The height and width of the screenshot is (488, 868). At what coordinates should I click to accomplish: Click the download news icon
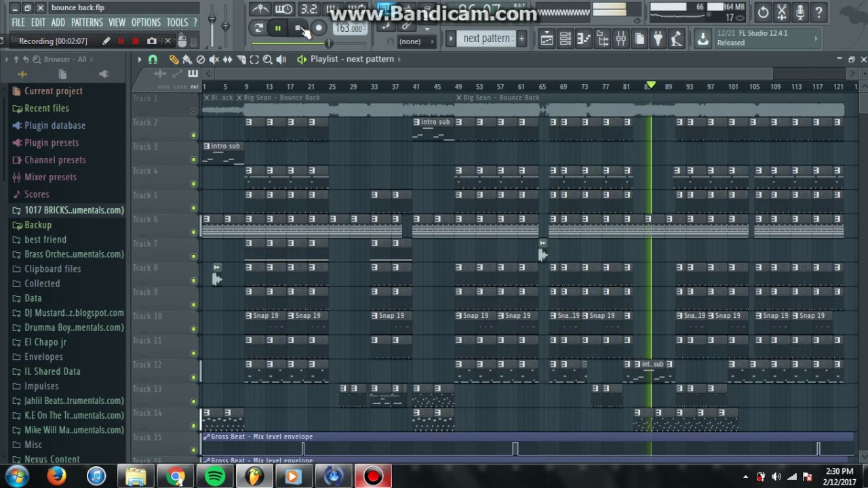pyautogui.click(x=703, y=39)
